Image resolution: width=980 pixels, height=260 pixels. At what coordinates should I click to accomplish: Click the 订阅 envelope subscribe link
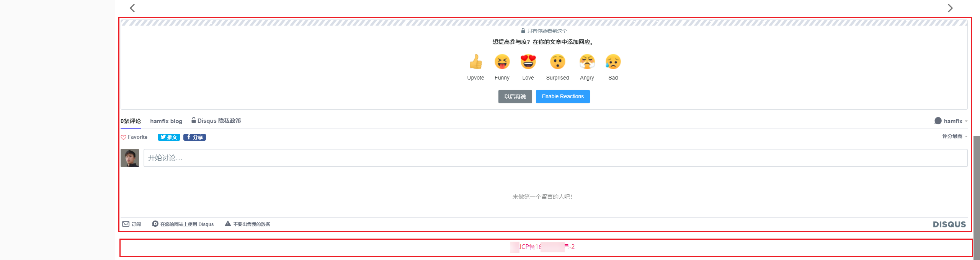point(131,224)
